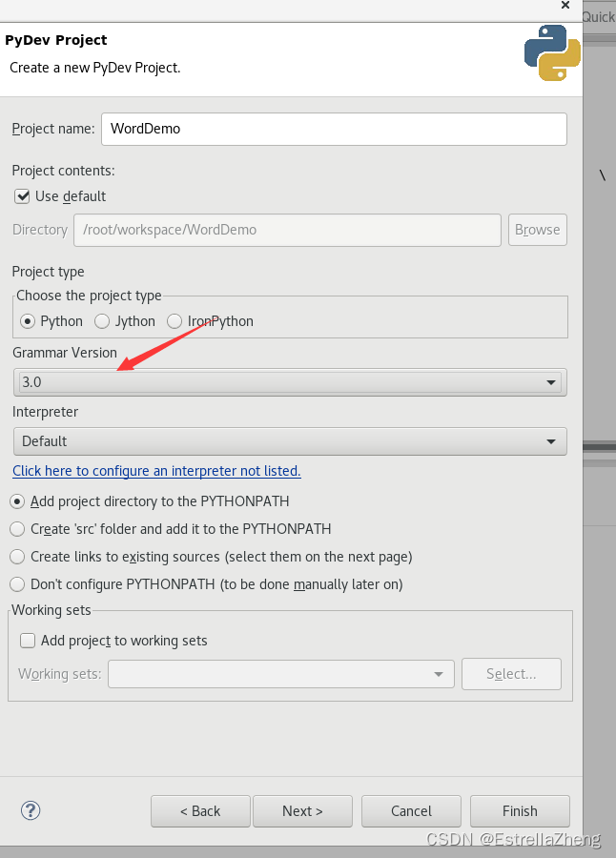616x858 pixels.
Task: Click the Project name input field
Action: pyautogui.click(x=334, y=129)
